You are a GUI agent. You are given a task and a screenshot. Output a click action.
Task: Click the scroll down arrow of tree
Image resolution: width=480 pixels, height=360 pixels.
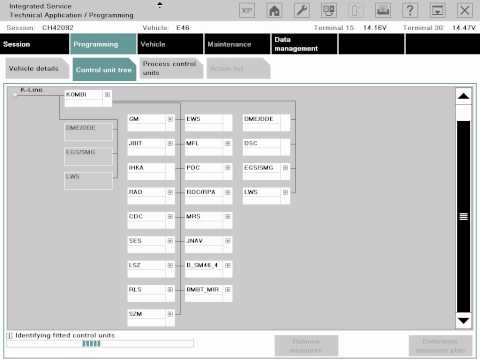(x=463, y=321)
